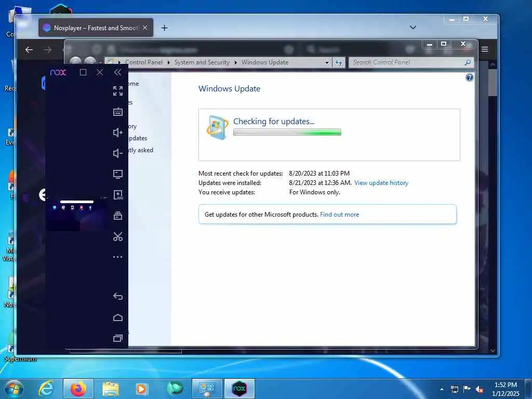This screenshot has width=532, height=399.
Task: Open the address bar history dropdown arrow
Action: [327, 63]
